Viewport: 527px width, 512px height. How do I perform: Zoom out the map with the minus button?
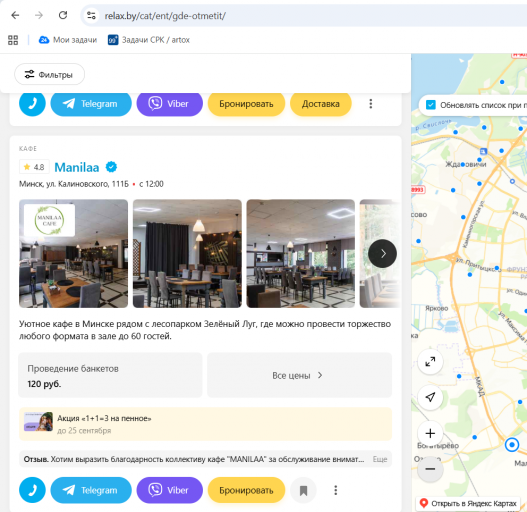pos(430,469)
